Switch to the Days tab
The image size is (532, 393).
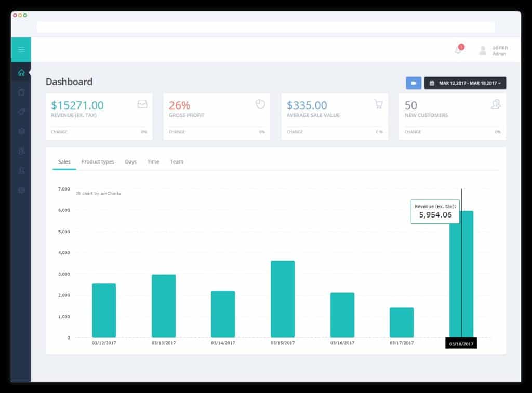[130, 162]
